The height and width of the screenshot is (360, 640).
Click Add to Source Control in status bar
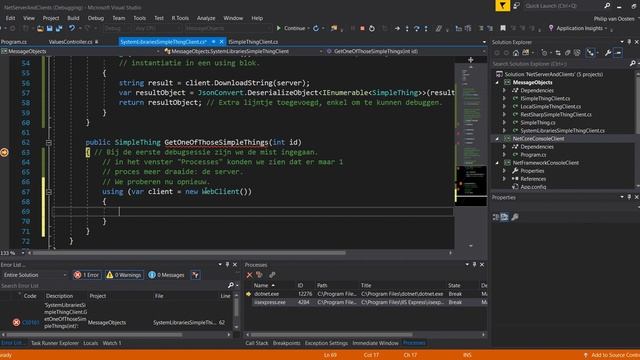[611, 355]
